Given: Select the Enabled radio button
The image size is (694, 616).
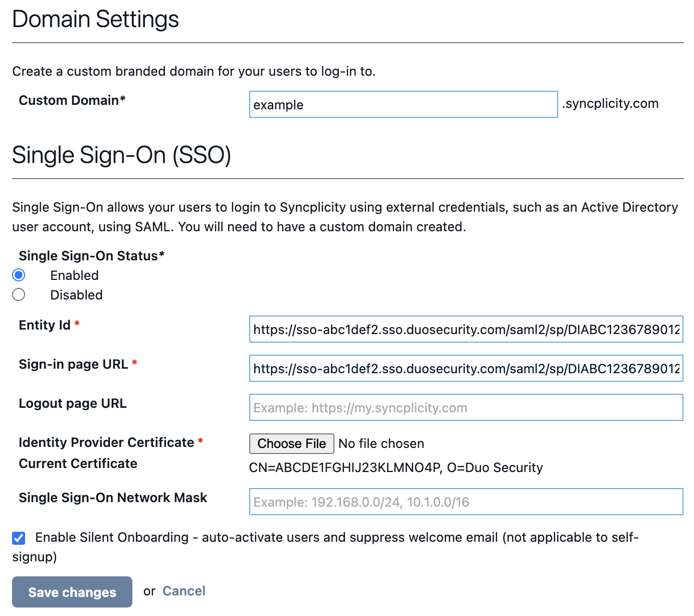Looking at the screenshot, I should (x=19, y=275).
